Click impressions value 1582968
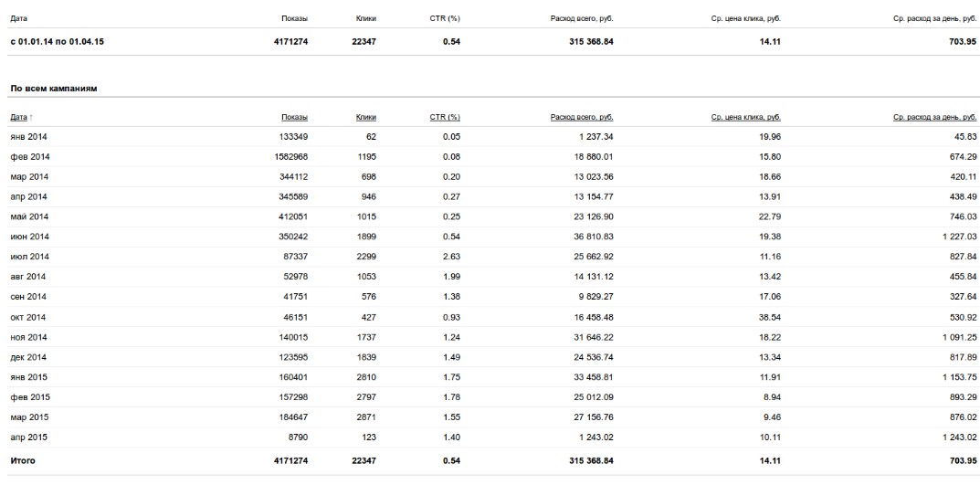This screenshot has width=980, height=485. (290, 157)
